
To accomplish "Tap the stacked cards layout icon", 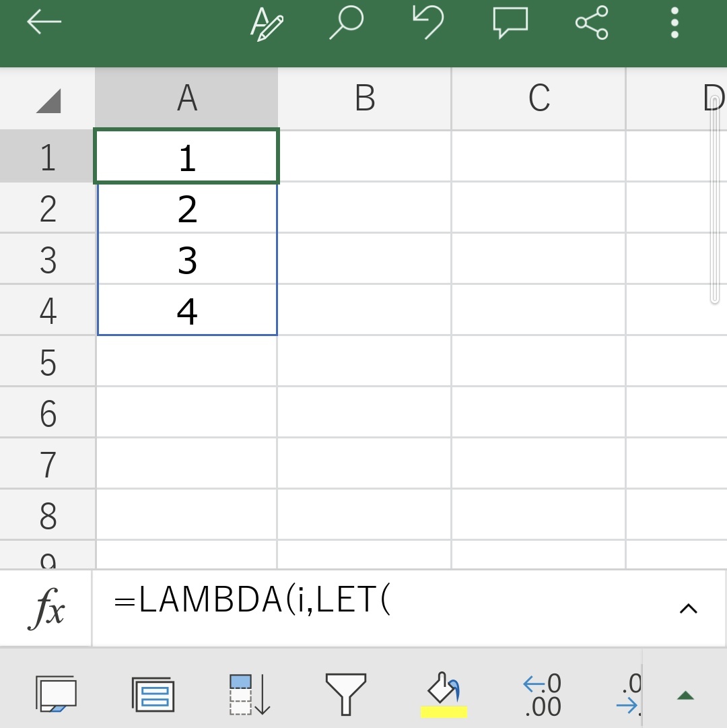I will click(x=153, y=694).
